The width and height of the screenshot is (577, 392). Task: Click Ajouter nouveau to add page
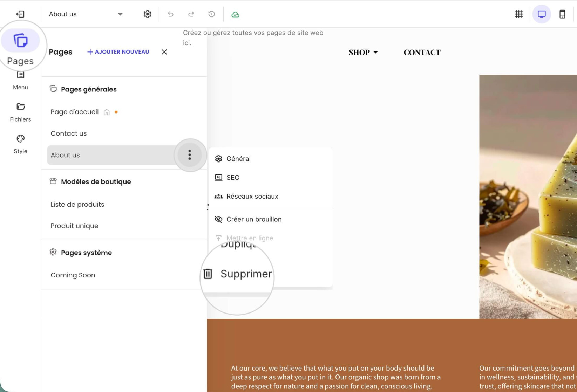pyautogui.click(x=118, y=52)
